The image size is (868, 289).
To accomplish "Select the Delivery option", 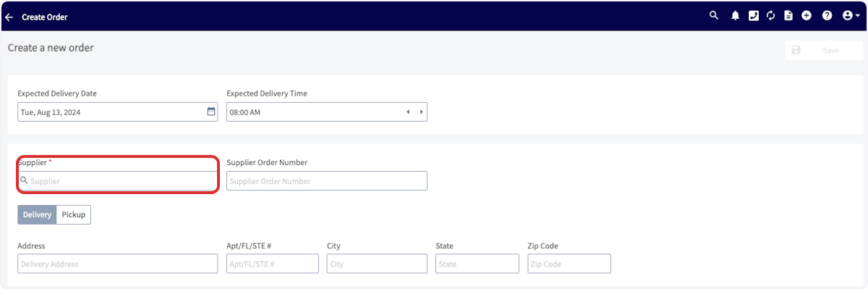I will click(x=37, y=215).
